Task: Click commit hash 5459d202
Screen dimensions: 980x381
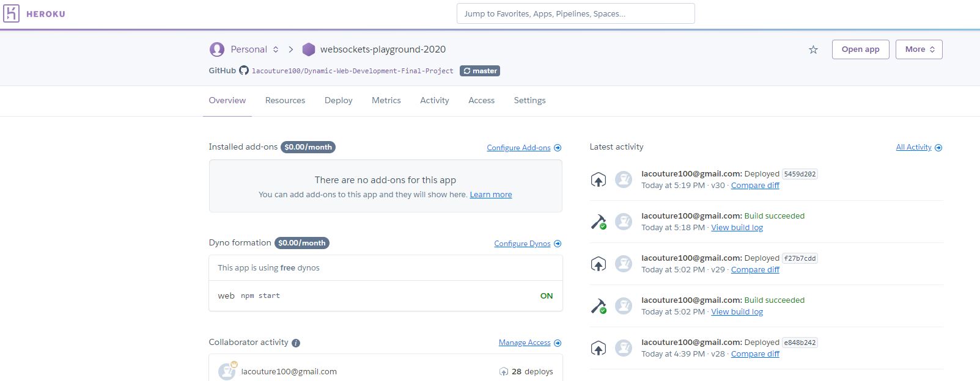Action: (x=800, y=174)
